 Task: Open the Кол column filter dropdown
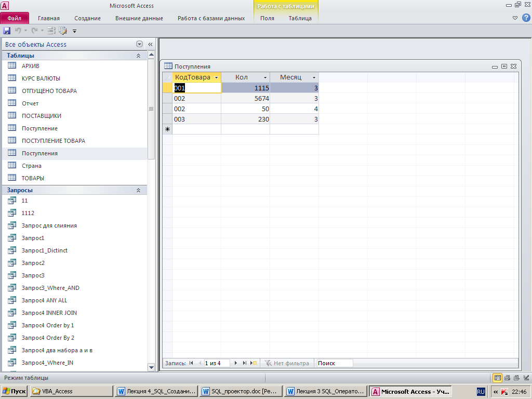click(x=265, y=78)
